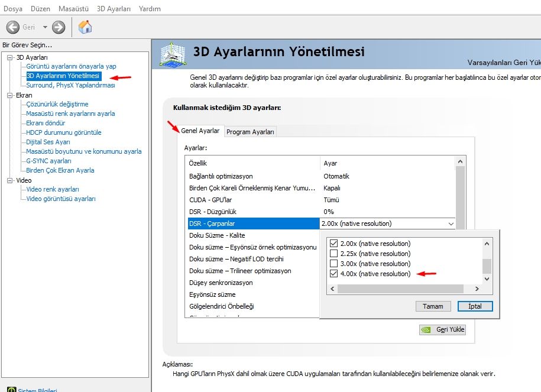This screenshot has height=392, width=541.
Task: Collapse the Ekran tree node
Action: tap(9, 95)
